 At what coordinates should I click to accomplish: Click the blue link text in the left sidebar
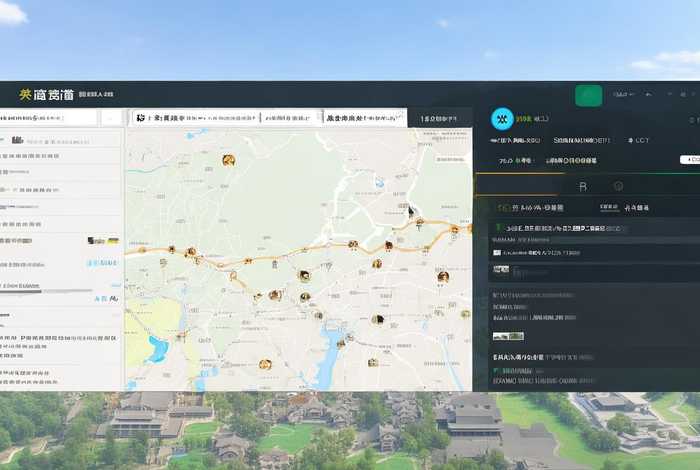[x=102, y=263]
